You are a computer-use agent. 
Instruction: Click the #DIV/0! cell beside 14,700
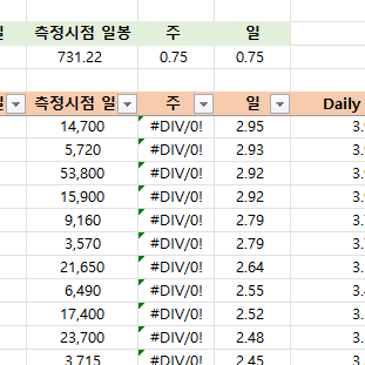click(x=176, y=127)
